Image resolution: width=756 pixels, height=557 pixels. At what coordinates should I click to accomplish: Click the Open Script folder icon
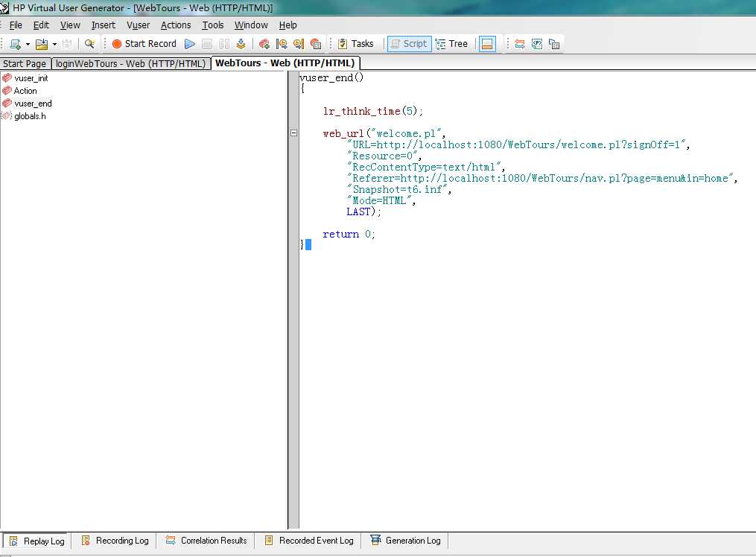click(42, 44)
